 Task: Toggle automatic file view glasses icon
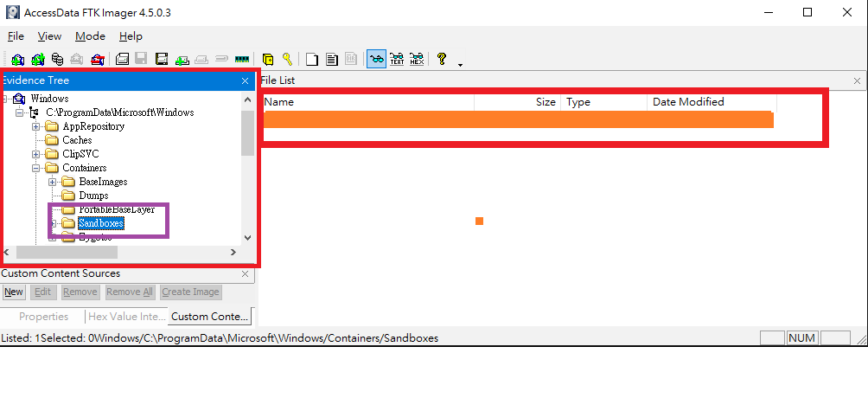coord(376,59)
